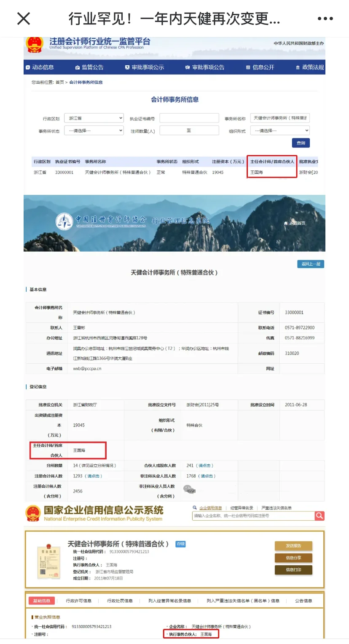Click the 邮政编码 value 310020
The width and height of the screenshot is (349, 644).
pyautogui.click(x=292, y=354)
